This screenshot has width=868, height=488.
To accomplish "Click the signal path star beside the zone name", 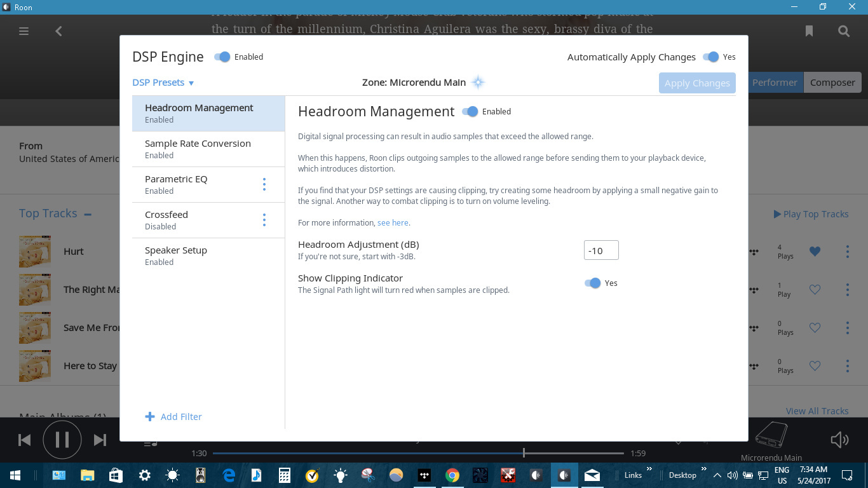I will point(478,82).
